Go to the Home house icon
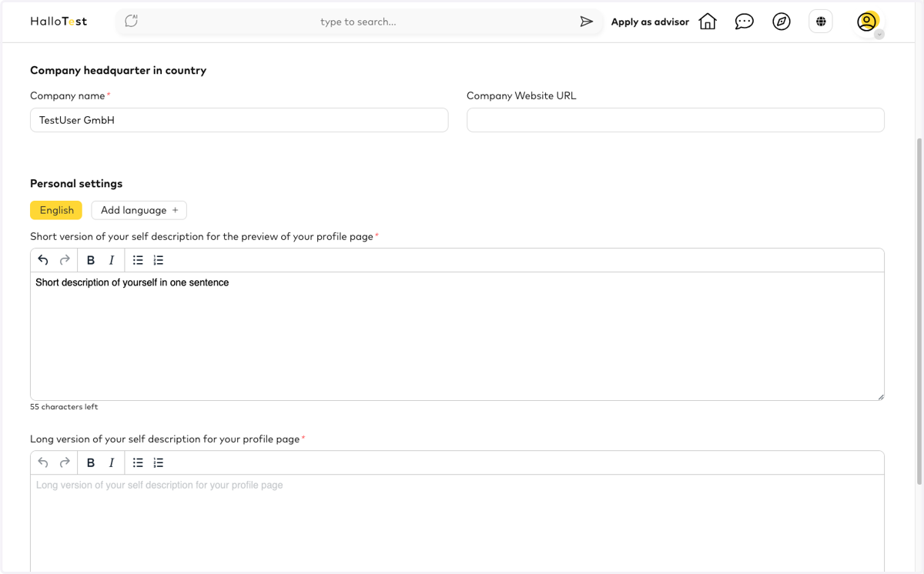924x574 pixels. click(708, 22)
